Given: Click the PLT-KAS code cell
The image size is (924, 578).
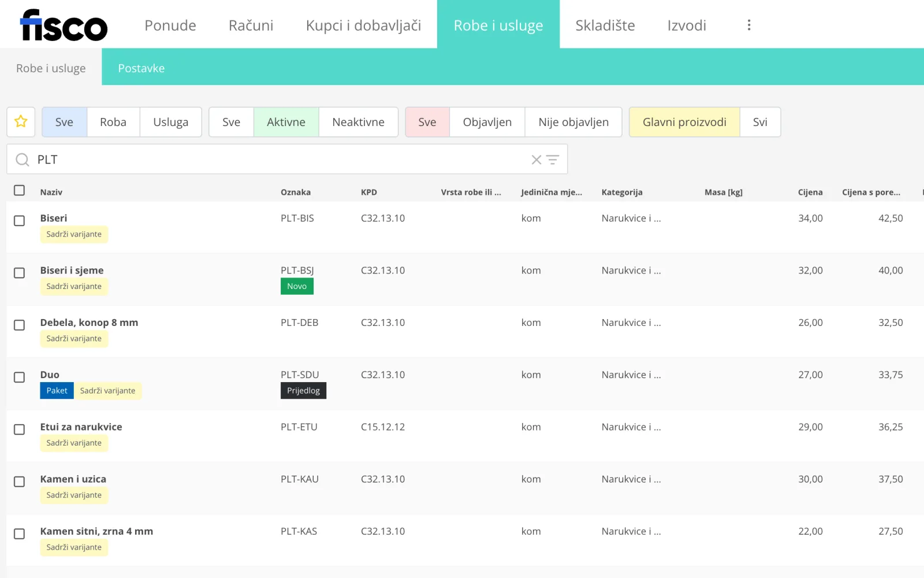Looking at the screenshot, I should pos(299,531).
